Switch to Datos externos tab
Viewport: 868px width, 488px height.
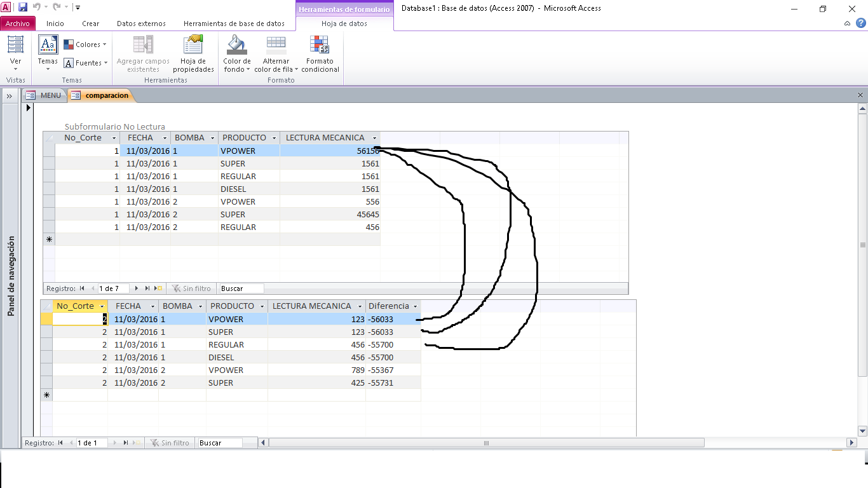click(141, 24)
